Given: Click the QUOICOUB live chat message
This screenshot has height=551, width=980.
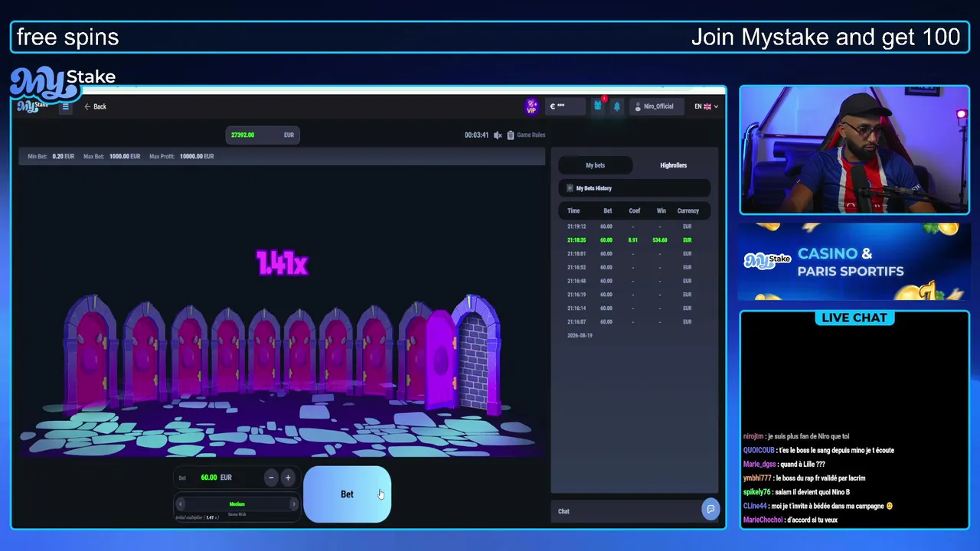Looking at the screenshot, I should [818, 450].
